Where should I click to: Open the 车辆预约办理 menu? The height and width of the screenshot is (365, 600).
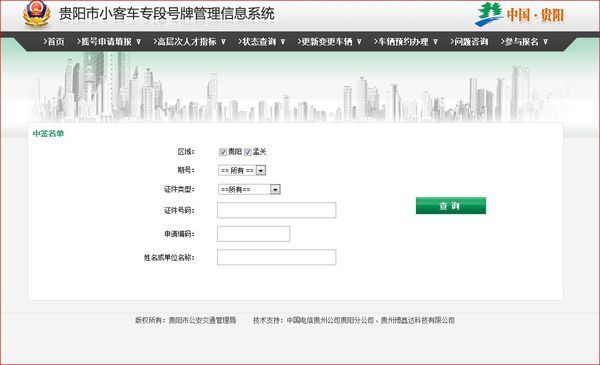pos(406,42)
